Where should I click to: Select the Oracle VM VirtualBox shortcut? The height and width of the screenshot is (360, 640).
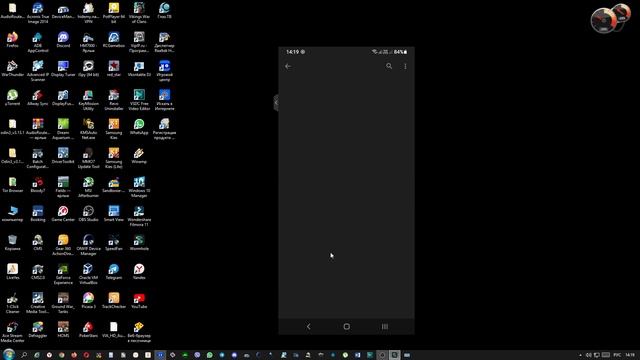pos(89,274)
